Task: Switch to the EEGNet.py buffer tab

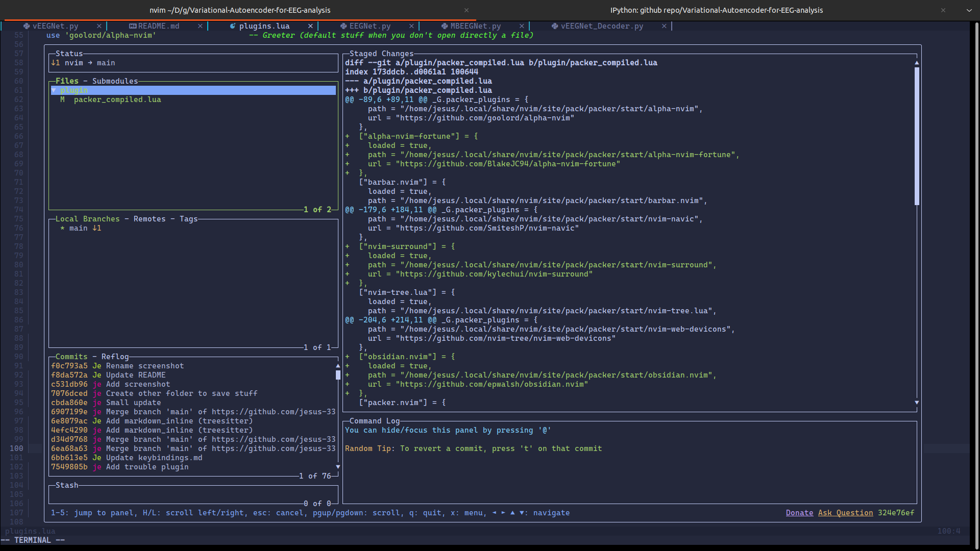Action: (370, 26)
